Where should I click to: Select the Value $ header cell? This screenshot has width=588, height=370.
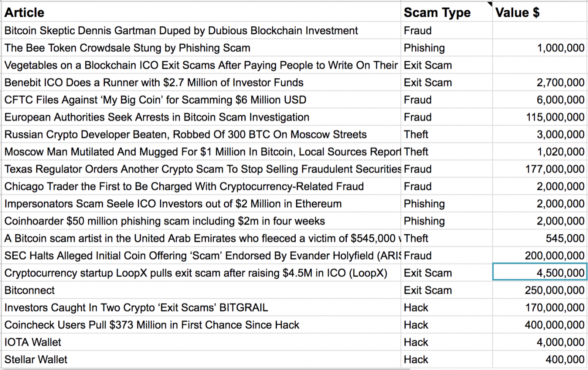coord(539,13)
